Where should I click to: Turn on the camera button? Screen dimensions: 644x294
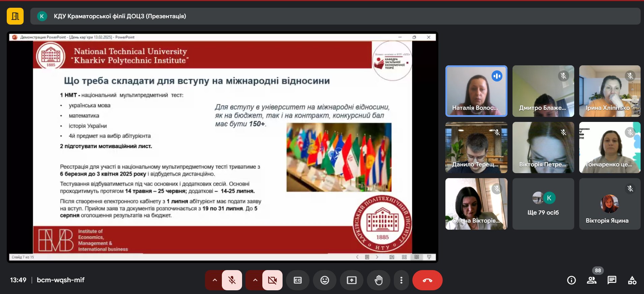[272, 280]
